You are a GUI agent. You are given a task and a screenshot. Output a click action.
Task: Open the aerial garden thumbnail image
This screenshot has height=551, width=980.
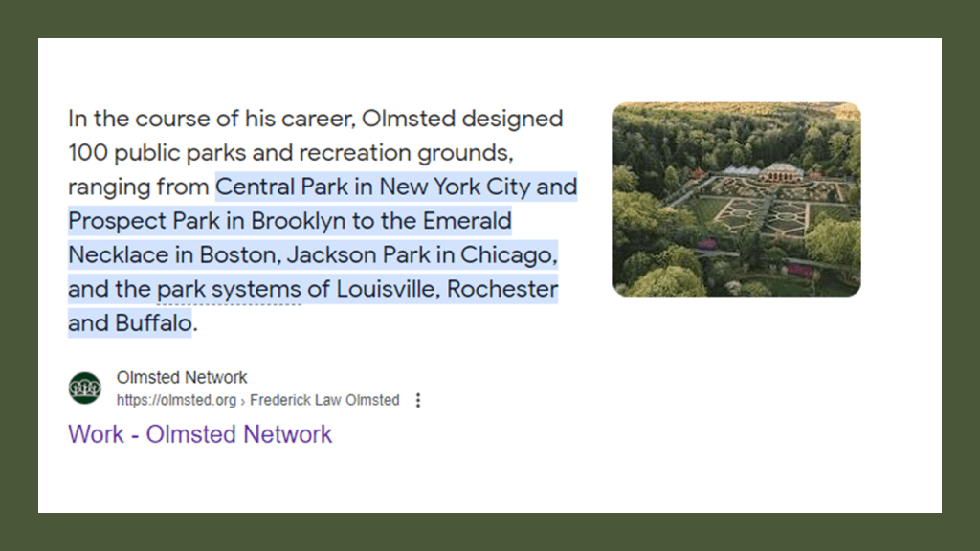[736, 199]
